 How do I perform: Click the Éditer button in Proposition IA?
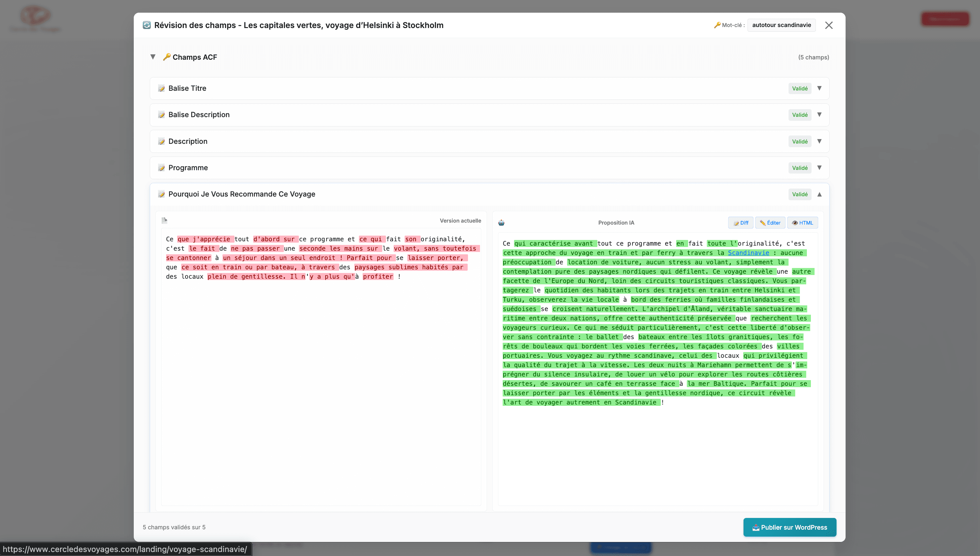coord(770,223)
